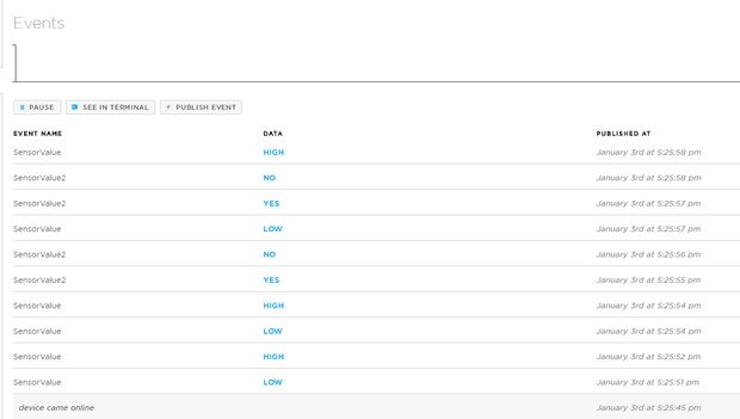Open the Publish Event dialog
The image size is (740, 419).
tap(201, 107)
